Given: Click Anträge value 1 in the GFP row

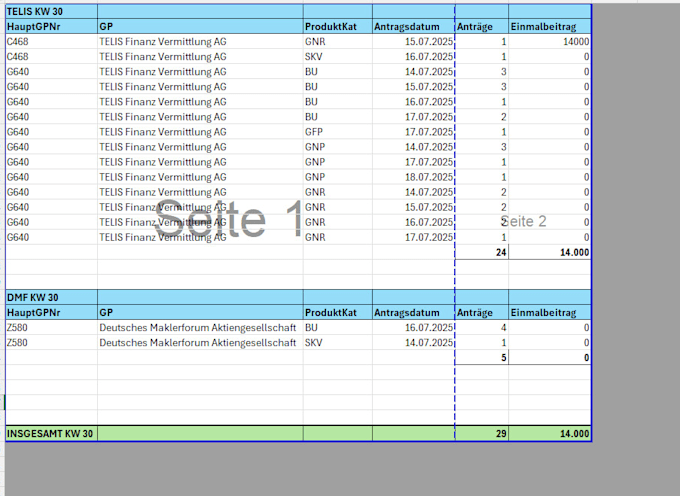Looking at the screenshot, I should (x=481, y=132).
